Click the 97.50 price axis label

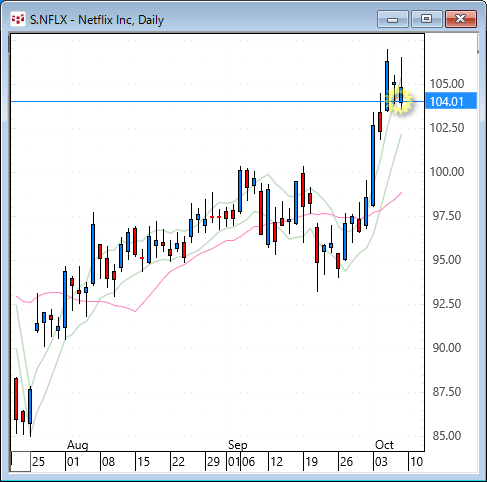[x=447, y=216]
